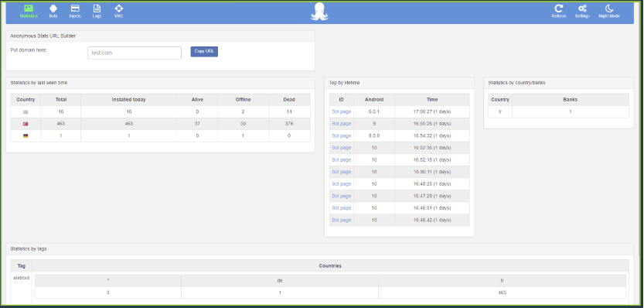The height and width of the screenshot is (308, 644).
Task: Click the white octopus logo
Action: (319, 12)
